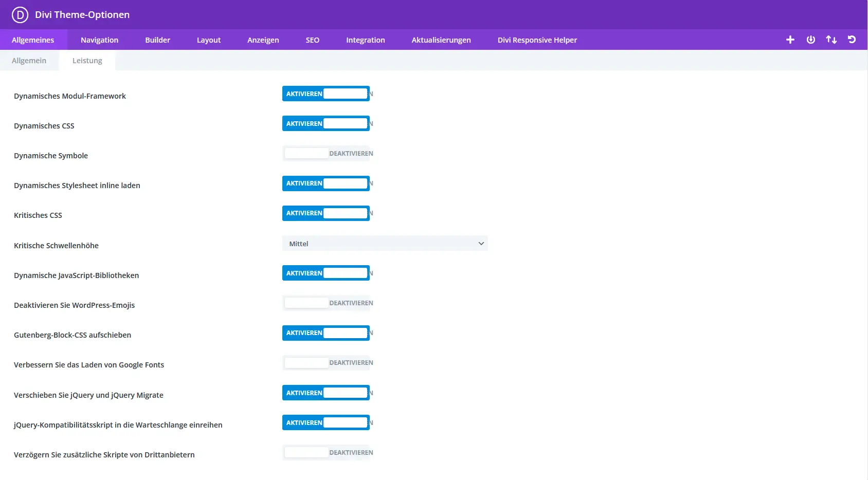This screenshot has width=868, height=480.
Task: Toggle Kritisches CSS switch
Action: point(326,213)
